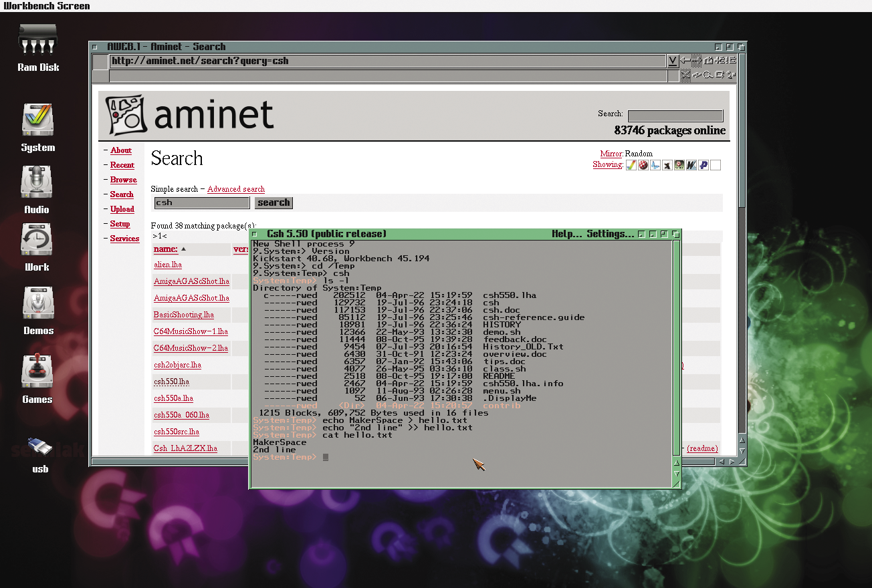Toggle the AmigaOS checkmark filter icon
Screen dimensions: 872x588
click(x=631, y=165)
